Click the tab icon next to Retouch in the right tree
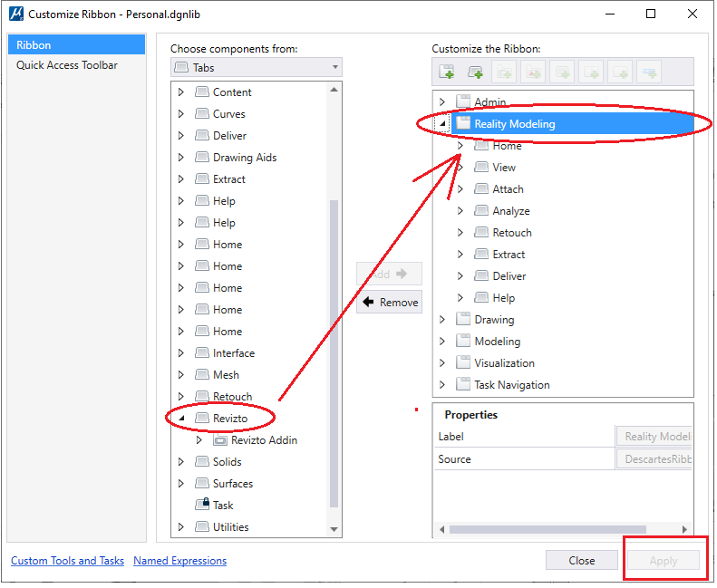The width and height of the screenshot is (717, 588). click(x=482, y=233)
